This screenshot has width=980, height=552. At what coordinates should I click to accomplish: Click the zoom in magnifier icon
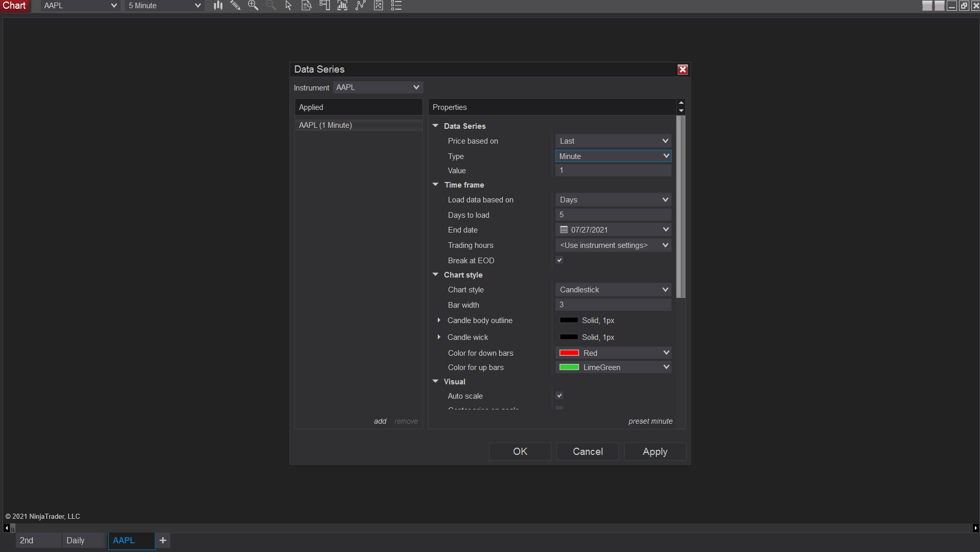(x=253, y=6)
